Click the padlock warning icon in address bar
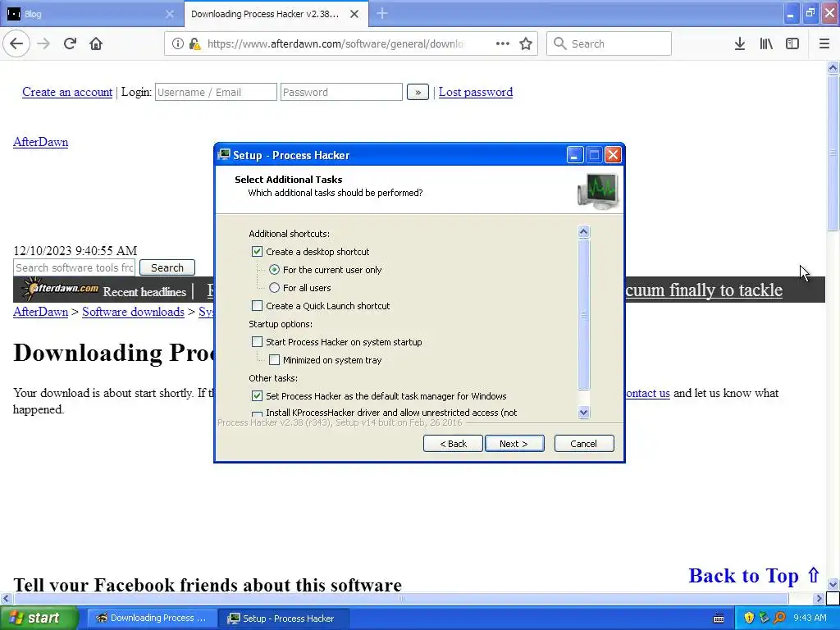The height and width of the screenshot is (630, 840). pyautogui.click(x=195, y=43)
